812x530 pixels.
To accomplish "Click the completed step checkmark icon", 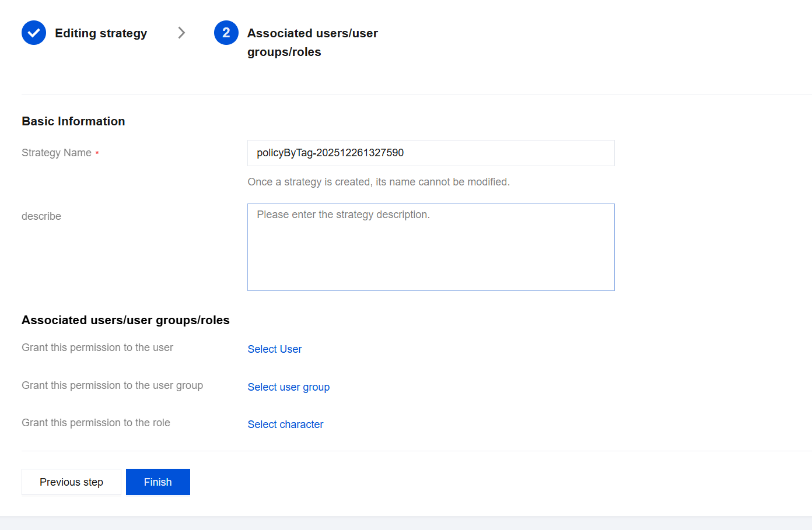I will coord(34,33).
